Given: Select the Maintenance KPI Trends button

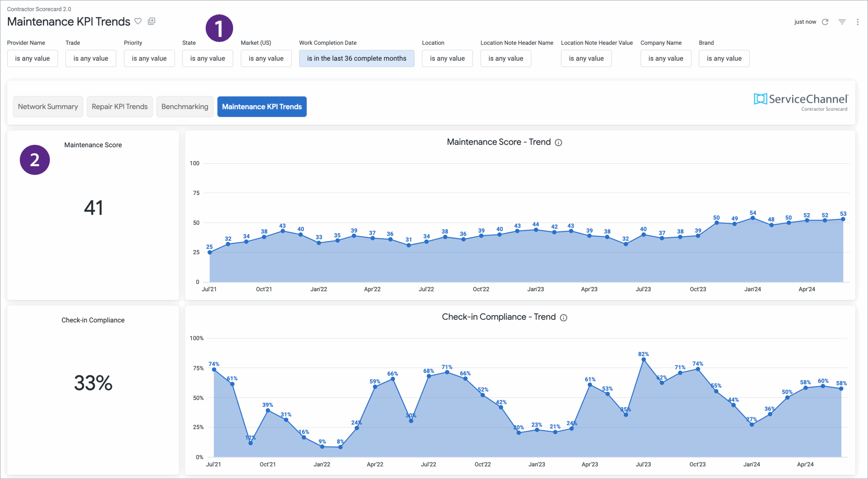Looking at the screenshot, I should click(x=262, y=107).
